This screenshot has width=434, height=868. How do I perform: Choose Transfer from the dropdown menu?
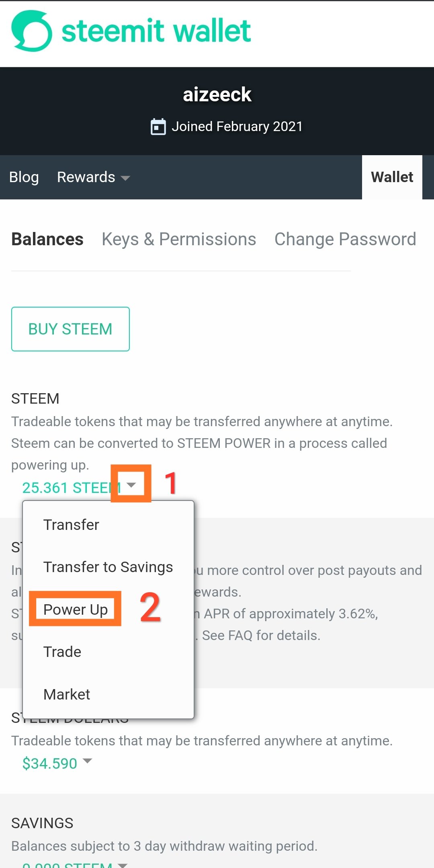click(71, 525)
